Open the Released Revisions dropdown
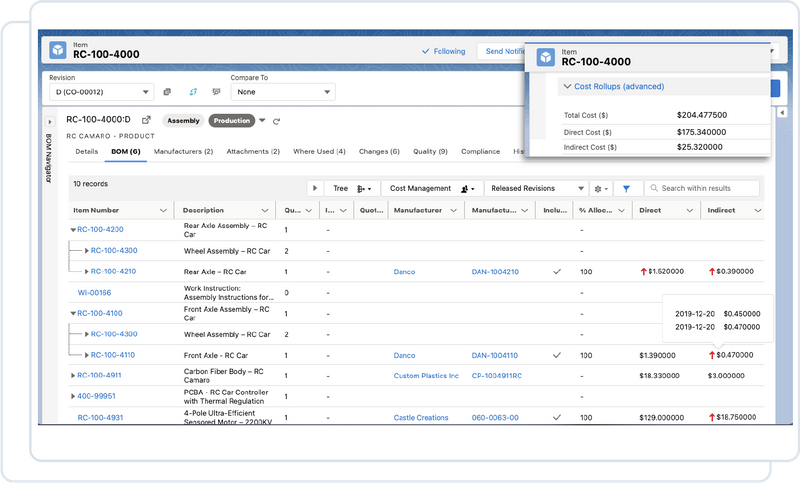This screenshot has width=800, height=483. [538, 188]
